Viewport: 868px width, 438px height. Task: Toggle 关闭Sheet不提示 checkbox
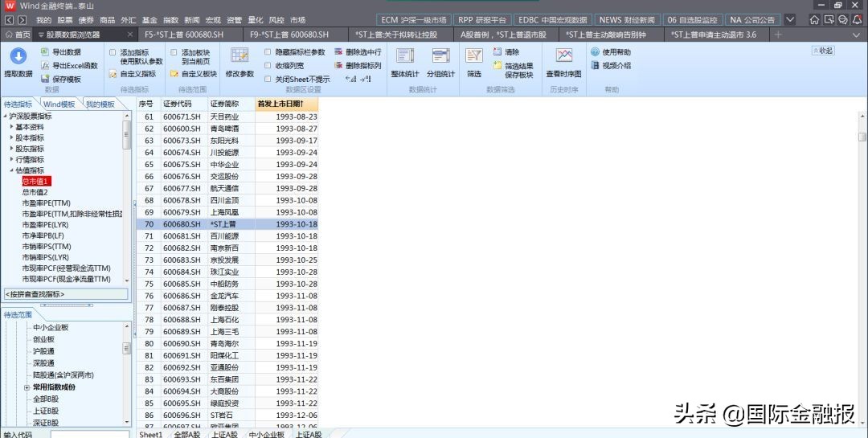(x=268, y=80)
